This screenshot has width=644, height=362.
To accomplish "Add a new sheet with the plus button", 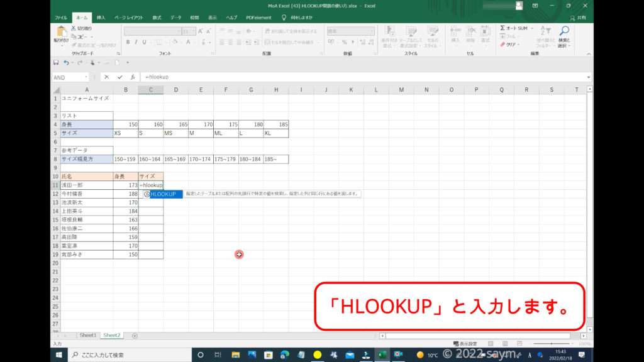I will [x=135, y=336].
